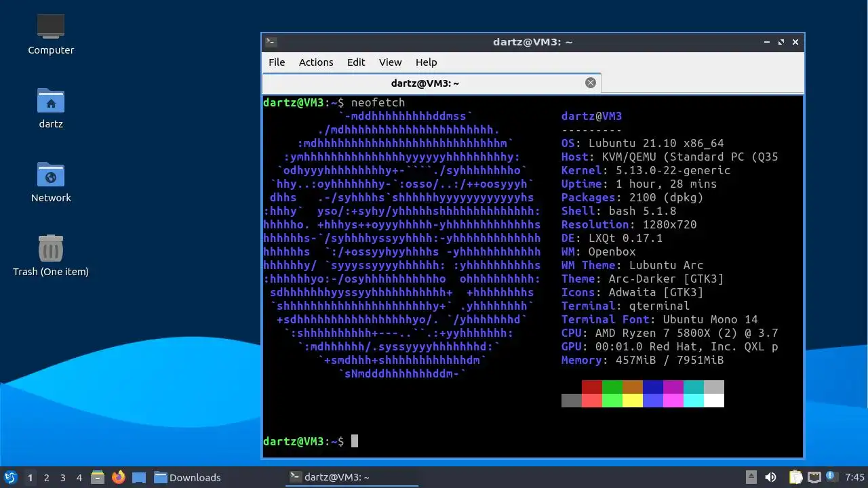Open the clipboard manager tray icon

click(x=795, y=477)
